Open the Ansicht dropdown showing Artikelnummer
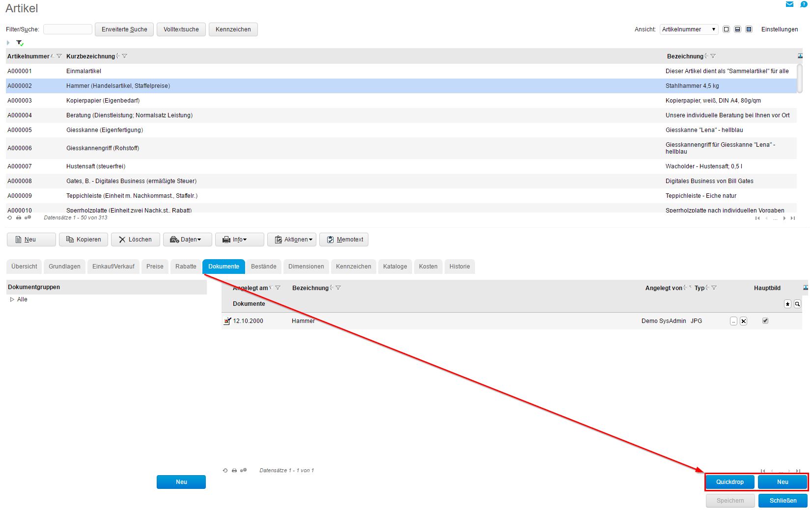 coord(689,29)
